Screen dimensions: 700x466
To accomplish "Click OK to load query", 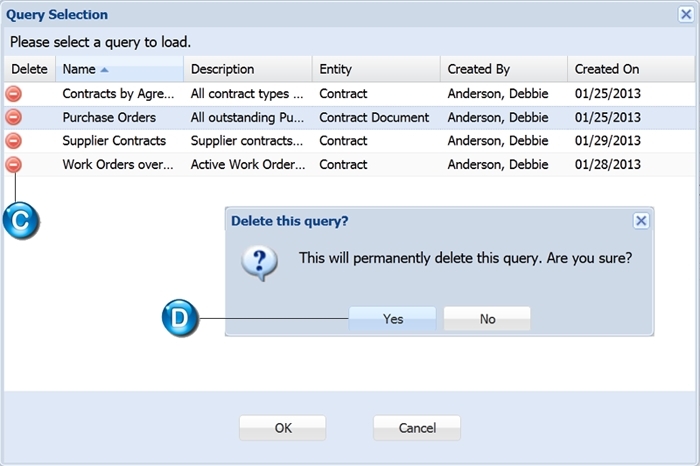I will (283, 428).
